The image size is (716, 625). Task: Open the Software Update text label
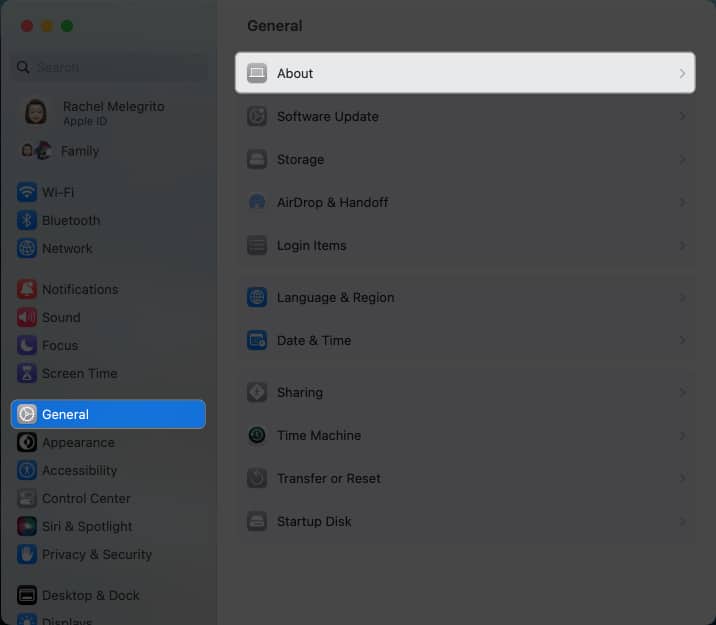pyautogui.click(x=328, y=116)
